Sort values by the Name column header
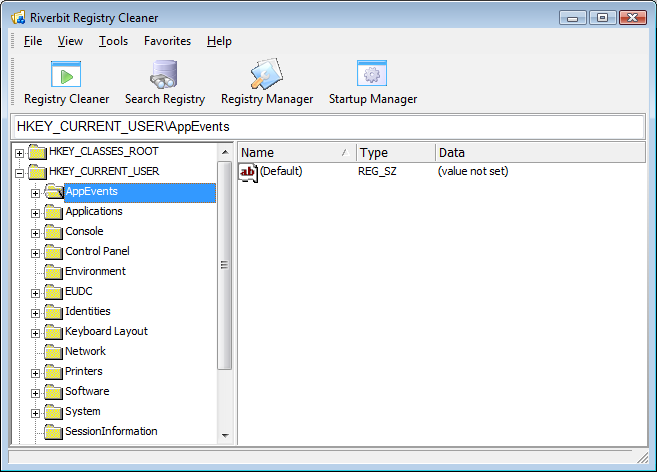Image resolution: width=657 pixels, height=472 pixels. pyautogui.click(x=297, y=153)
